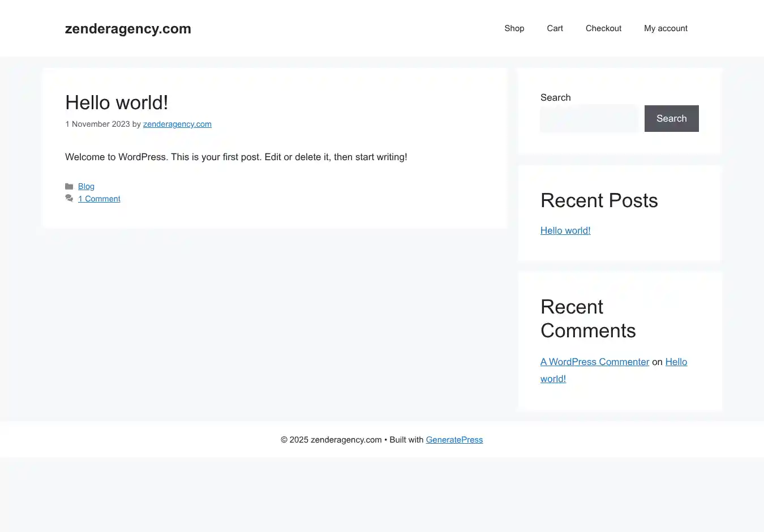Open the Checkout page from navigation
764x532 pixels.
coord(603,28)
